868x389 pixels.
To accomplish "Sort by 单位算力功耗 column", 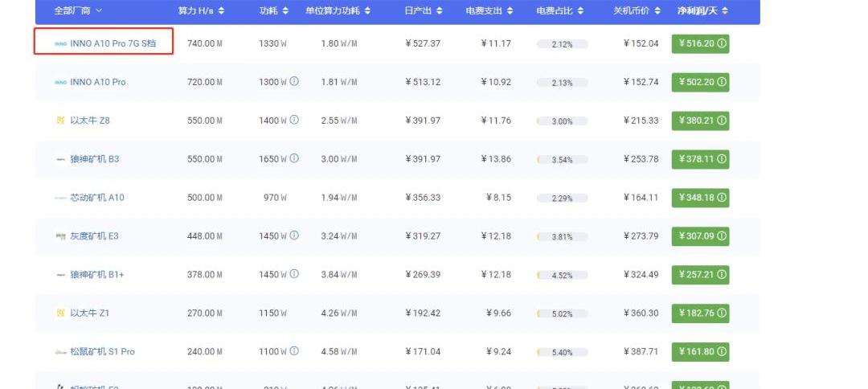I will click(338, 11).
